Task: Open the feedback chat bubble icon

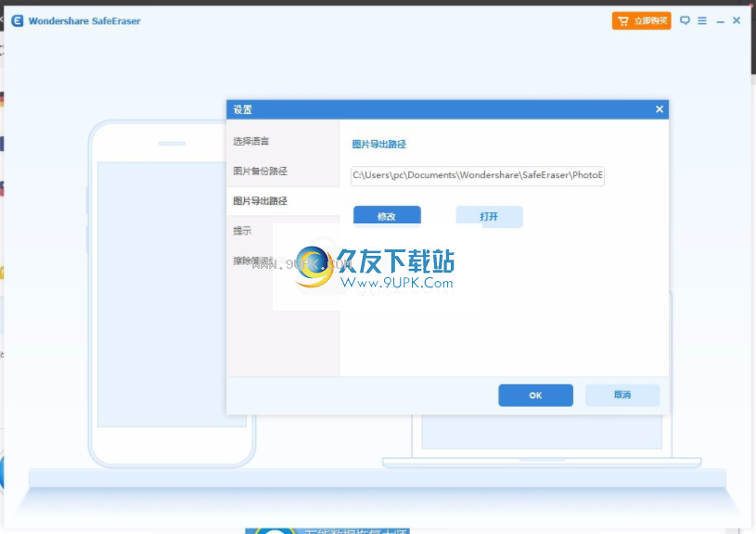Action: pyautogui.click(x=685, y=20)
